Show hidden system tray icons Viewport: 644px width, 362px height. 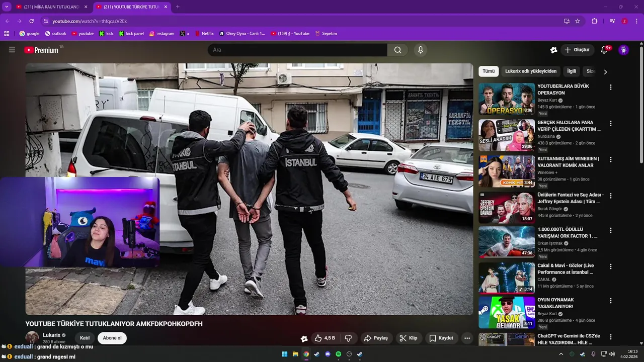click(x=561, y=354)
